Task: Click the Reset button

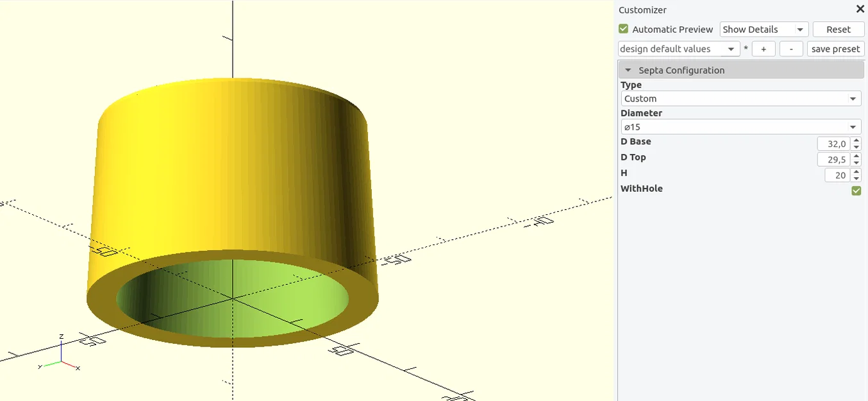Action: click(838, 29)
